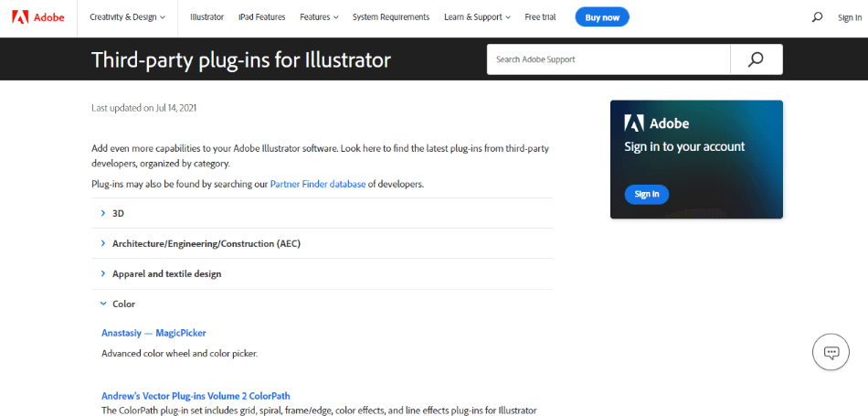Image resolution: width=868 pixels, height=416 pixels.
Task: Open the chat support bubble icon
Action: pyautogui.click(x=831, y=352)
